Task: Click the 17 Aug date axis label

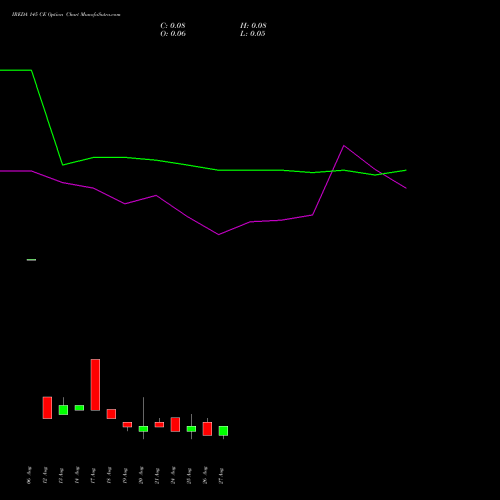Action: 93,475
